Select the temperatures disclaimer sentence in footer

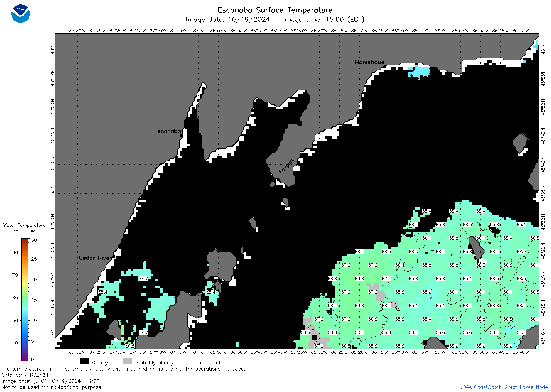[x=123, y=369]
